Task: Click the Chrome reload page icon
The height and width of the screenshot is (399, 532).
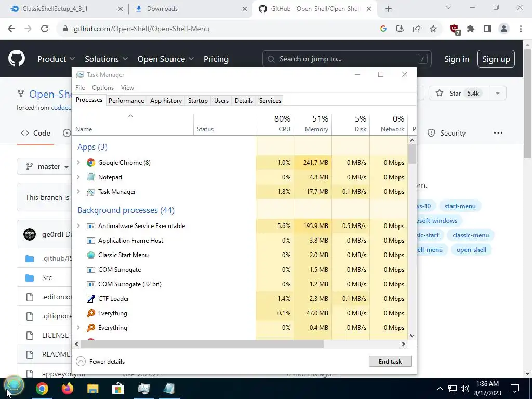Action: click(x=45, y=29)
